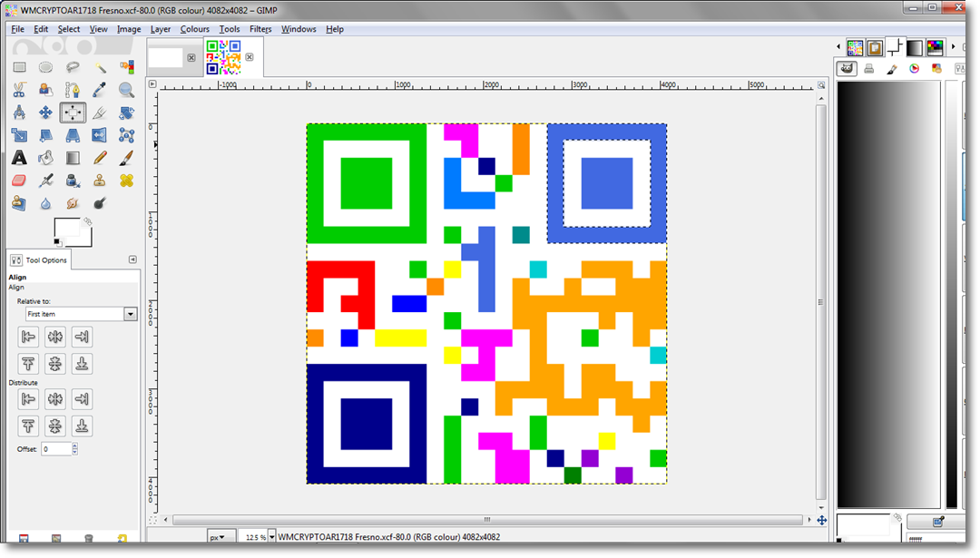Open the Layer menu

click(x=160, y=29)
